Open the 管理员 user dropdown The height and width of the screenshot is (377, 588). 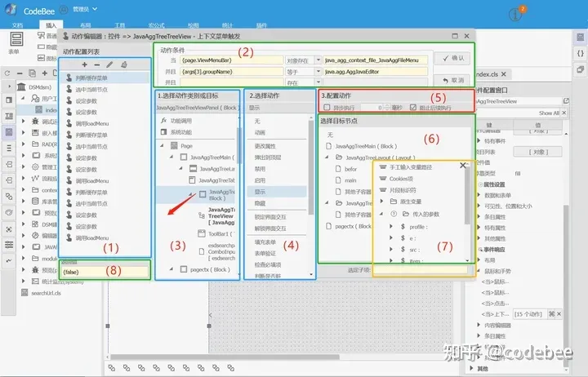click(x=85, y=9)
